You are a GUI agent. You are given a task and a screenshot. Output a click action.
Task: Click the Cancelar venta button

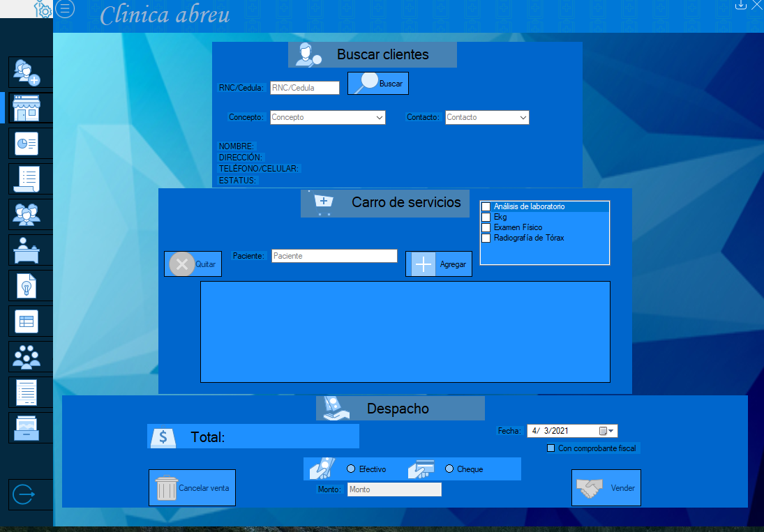pos(193,487)
